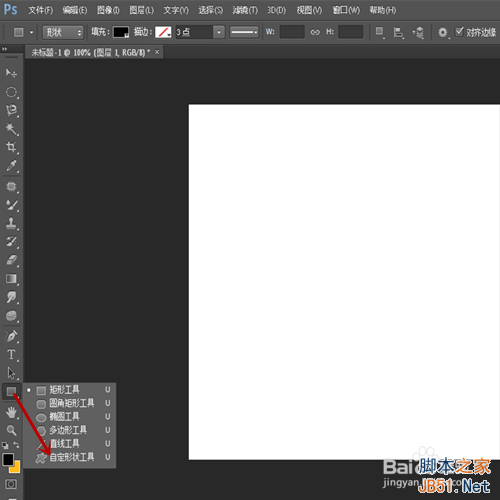Open the stroke color swatch
This screenshot has height=500, width=500.
click(x=163, y=32)
